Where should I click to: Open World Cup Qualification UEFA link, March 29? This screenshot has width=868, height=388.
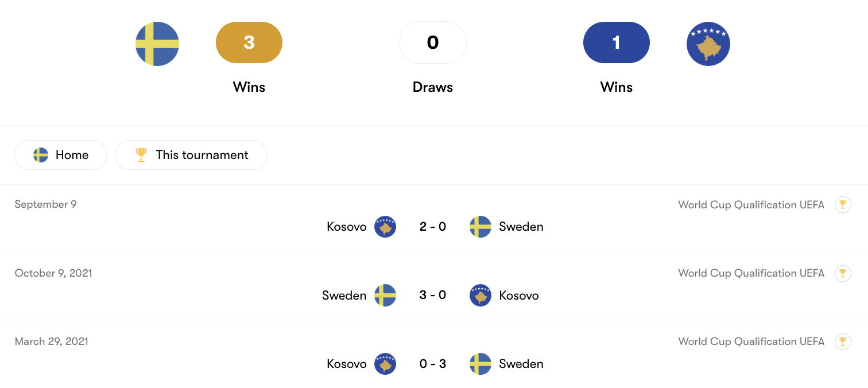(751, 342)
